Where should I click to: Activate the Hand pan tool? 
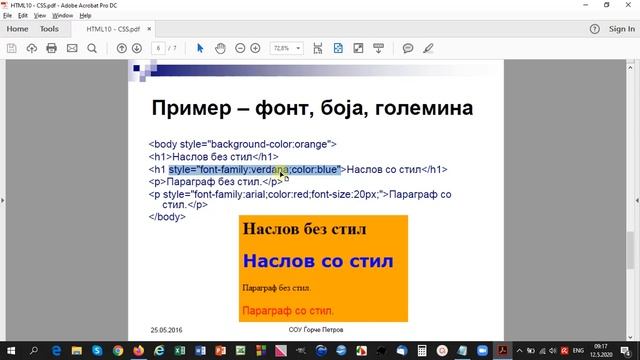pos(220,48)
